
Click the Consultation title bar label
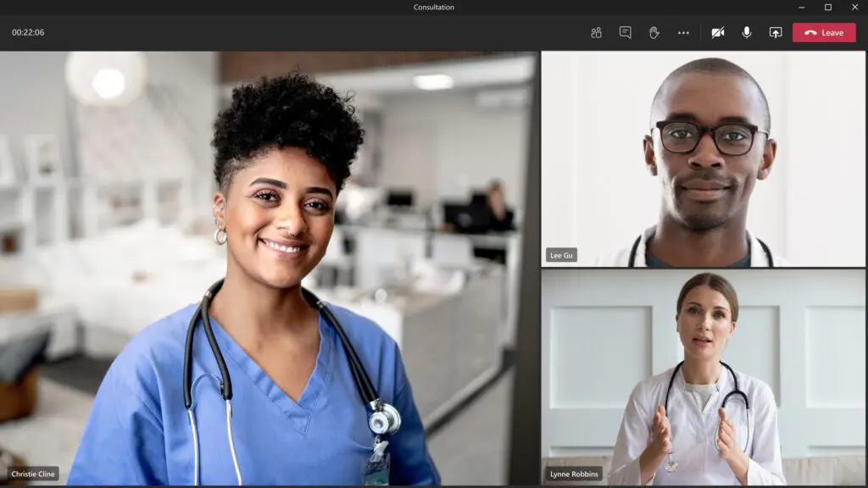coord(434,7)
